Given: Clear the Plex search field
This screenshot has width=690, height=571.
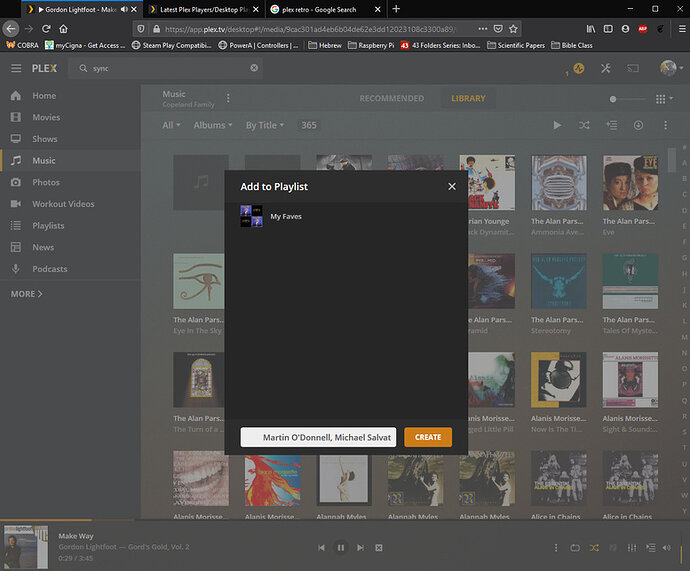Looking at the screenshot, I should click(254, 68).
